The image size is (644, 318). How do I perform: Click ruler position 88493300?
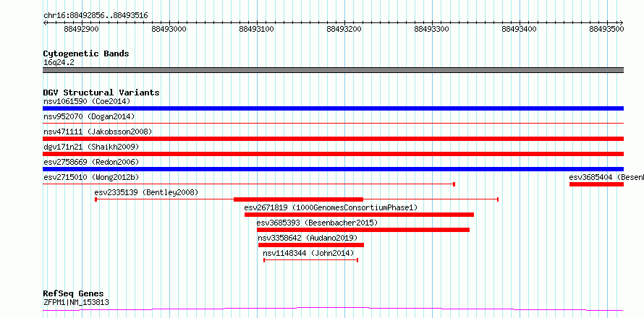(x=432, y=29)
